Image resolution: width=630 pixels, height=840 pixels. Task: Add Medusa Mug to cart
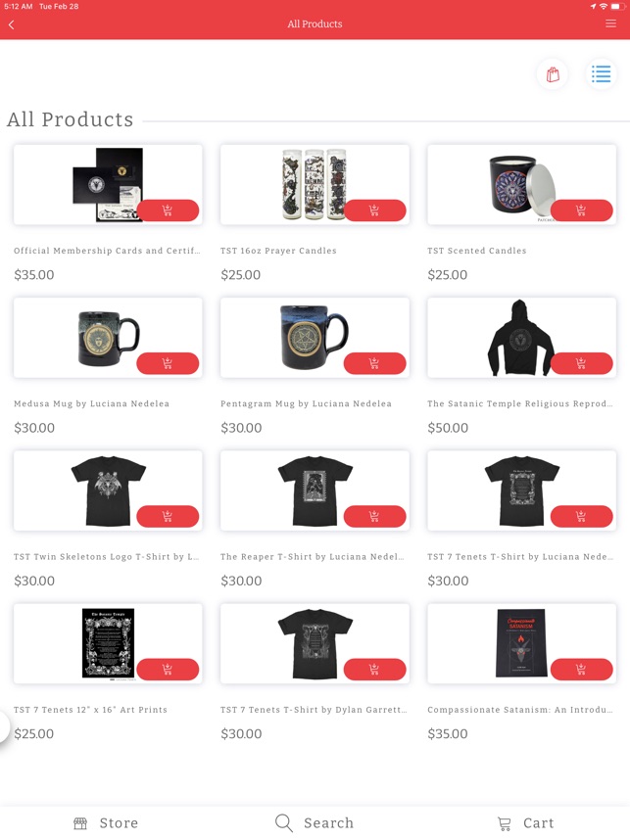tap(168, 363)
